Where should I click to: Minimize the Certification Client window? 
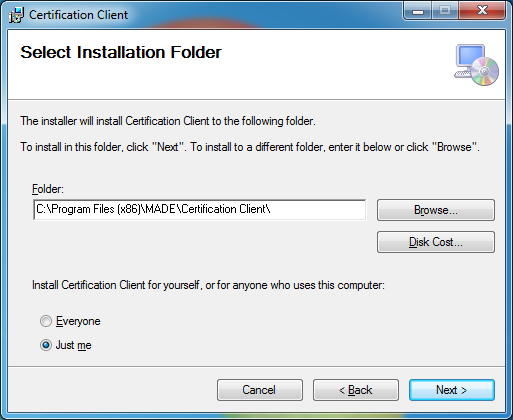click(418, 11)
